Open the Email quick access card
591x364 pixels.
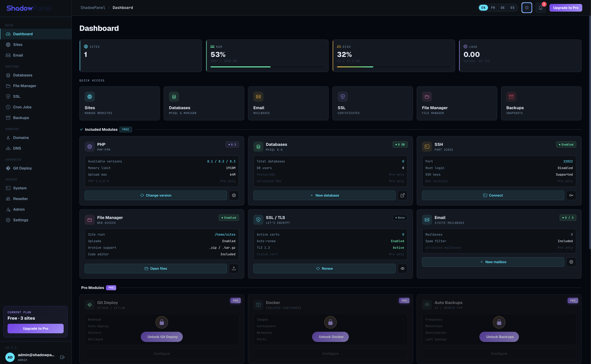tap(288, 103)
